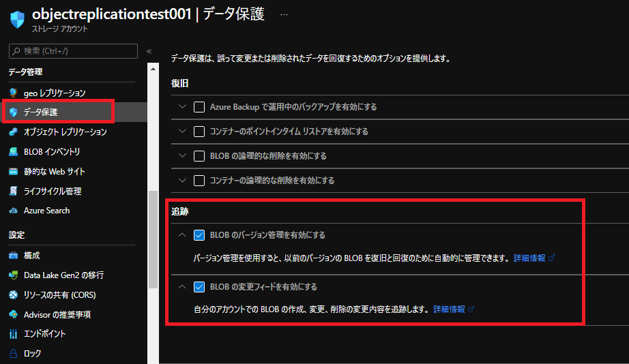Focus the 検索 (Ctrl+/) search field

click(74, 51)
